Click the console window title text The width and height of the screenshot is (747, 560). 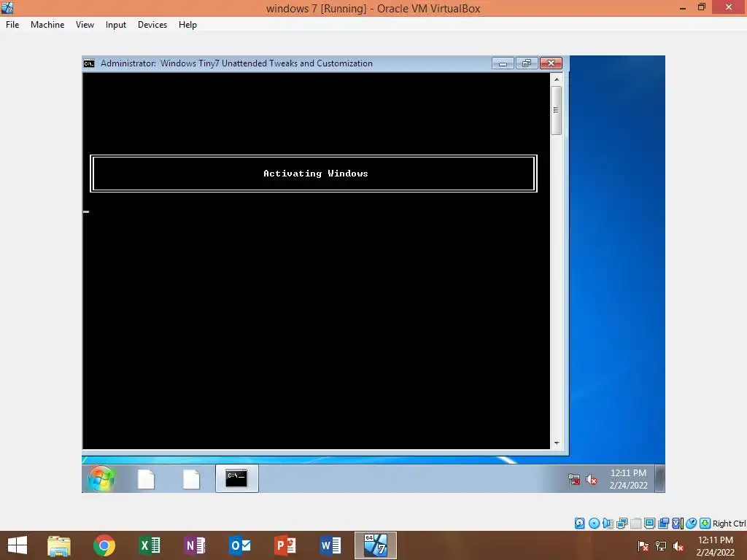pyautogui.click(x=236, y=63)
